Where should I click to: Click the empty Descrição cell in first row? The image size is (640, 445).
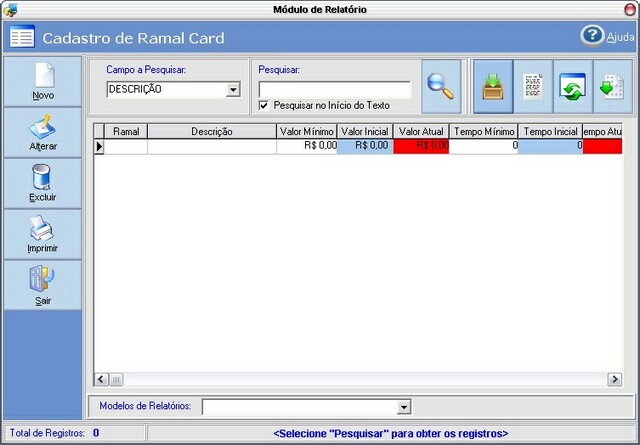pos(212,146)
